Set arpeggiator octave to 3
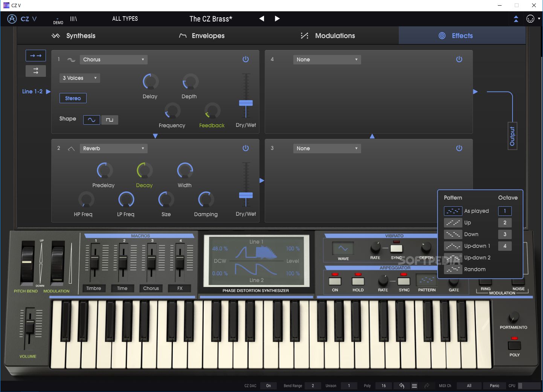 [505, 234]
